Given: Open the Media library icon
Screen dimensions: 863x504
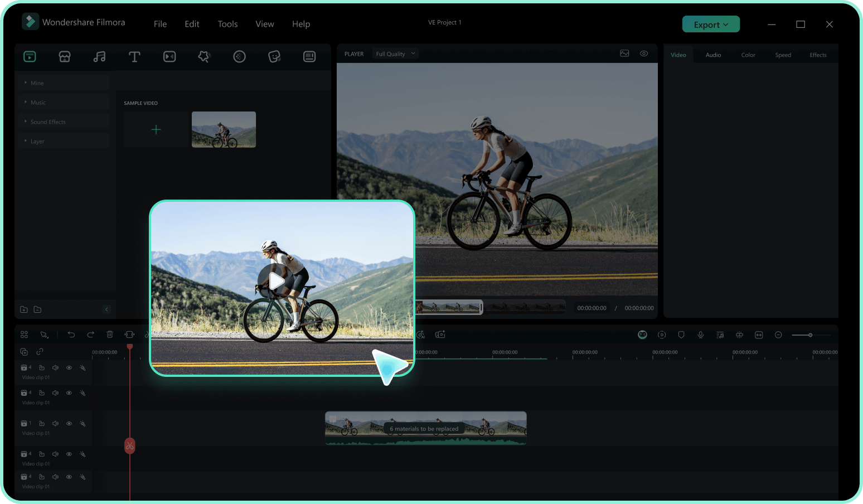Looking at the screenshot, I should [x=30, y=56].
